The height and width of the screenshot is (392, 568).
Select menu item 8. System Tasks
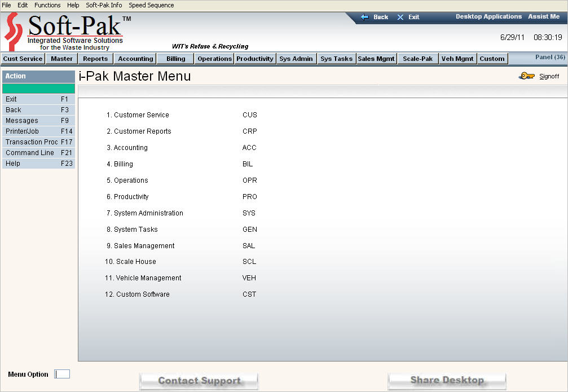pos(132,230)
